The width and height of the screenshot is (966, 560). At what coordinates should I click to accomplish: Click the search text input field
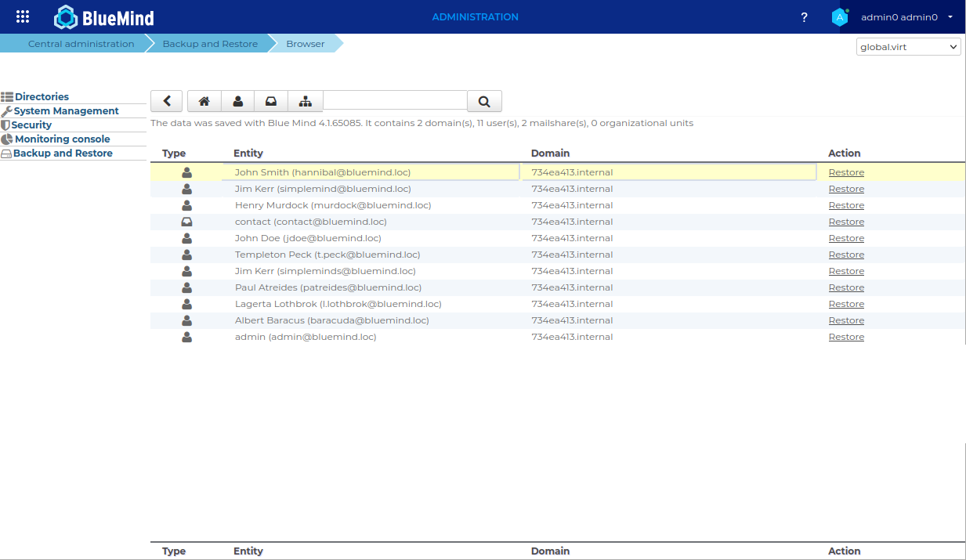(x=395, y=100)
